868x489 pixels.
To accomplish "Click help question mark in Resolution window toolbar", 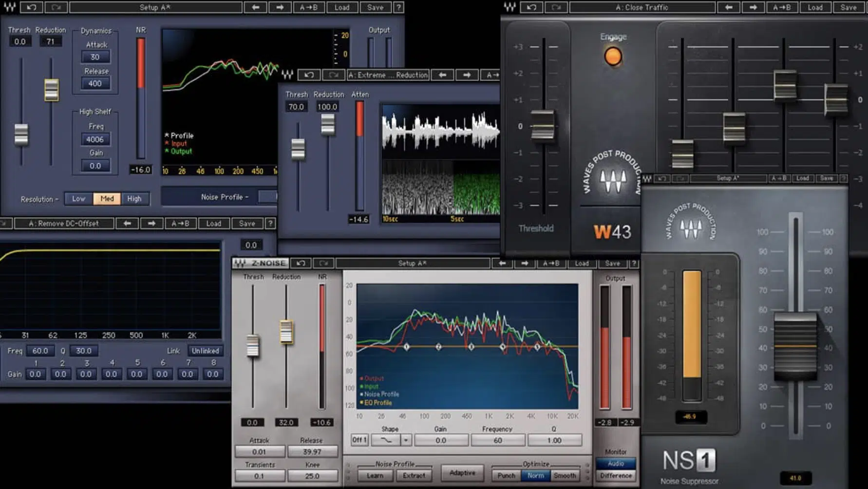I will pos(398,7).
